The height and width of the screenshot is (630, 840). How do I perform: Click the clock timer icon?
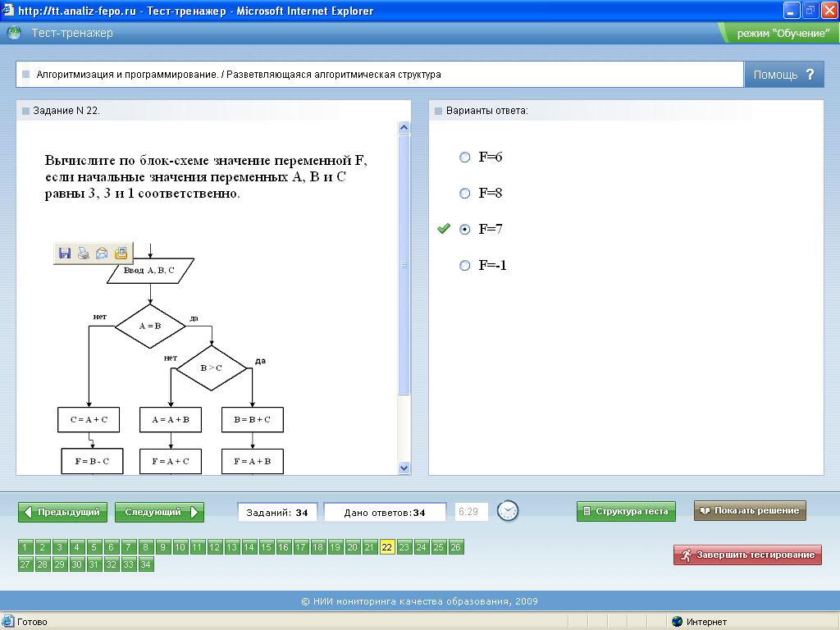508,511
